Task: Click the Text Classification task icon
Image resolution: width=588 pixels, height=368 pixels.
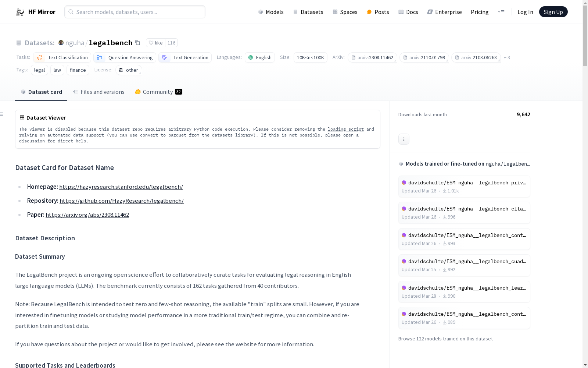Action: tap(40, 57)
